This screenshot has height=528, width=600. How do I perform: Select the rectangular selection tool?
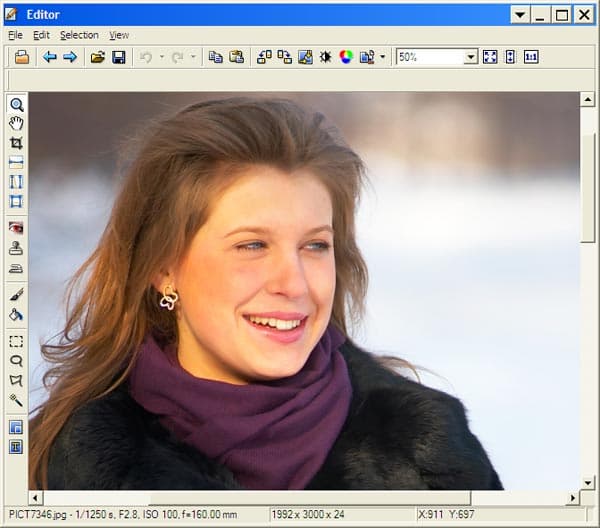click(x=16, y=341)
